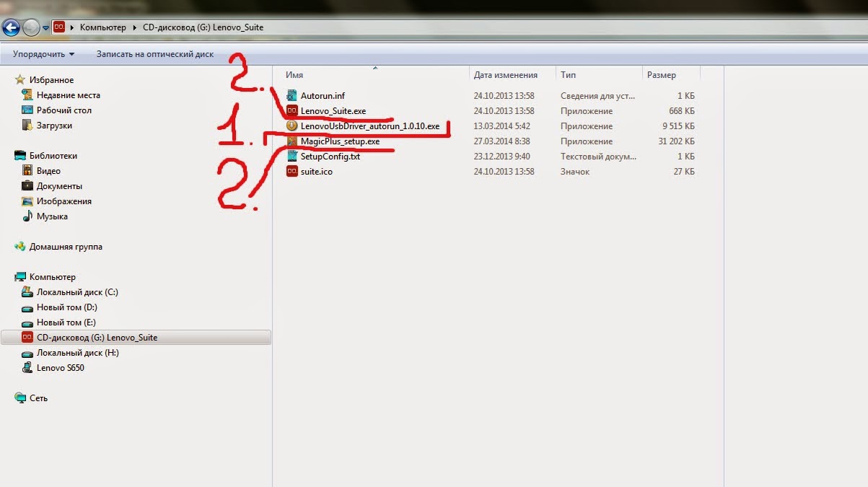Viewport: 868px width, 487px height.
Task: Click CD-дисковод (G:) Lenovo_Suite breadcrumb
Action: (x=203, y=27)
